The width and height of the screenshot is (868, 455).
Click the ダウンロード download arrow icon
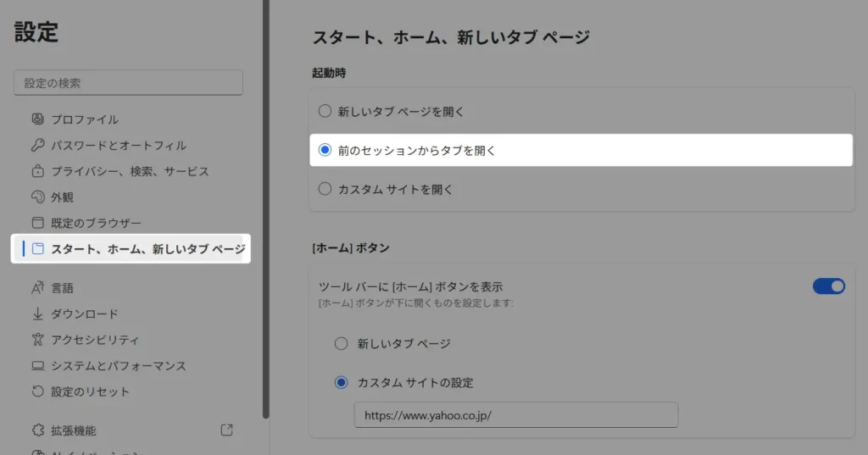(x=37, y=314)
